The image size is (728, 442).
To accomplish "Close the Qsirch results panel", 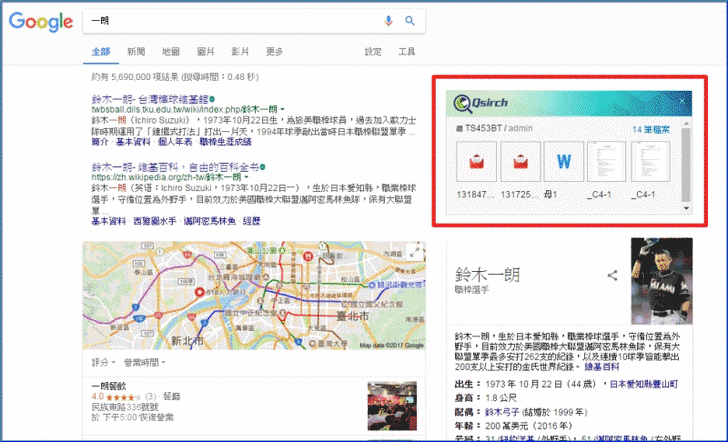I will point(683,101).
